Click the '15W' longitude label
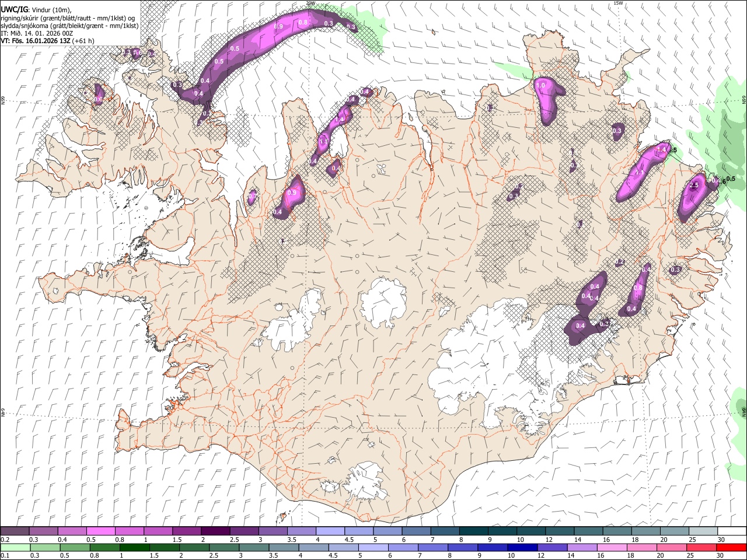The image size is (747, 560). pyautogui.click(x=617, y=3)
